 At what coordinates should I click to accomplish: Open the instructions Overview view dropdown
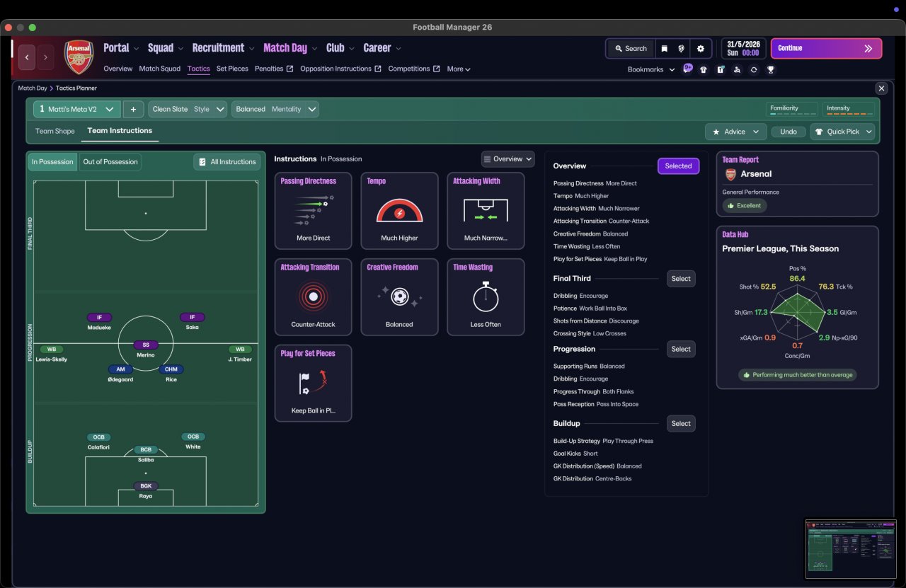[x=508, y=159]
